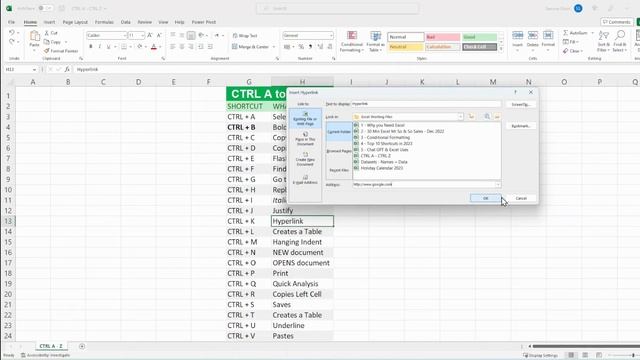Toggle Align Left for the cell
The image size is (640, 360).
[x=173, y=47]
